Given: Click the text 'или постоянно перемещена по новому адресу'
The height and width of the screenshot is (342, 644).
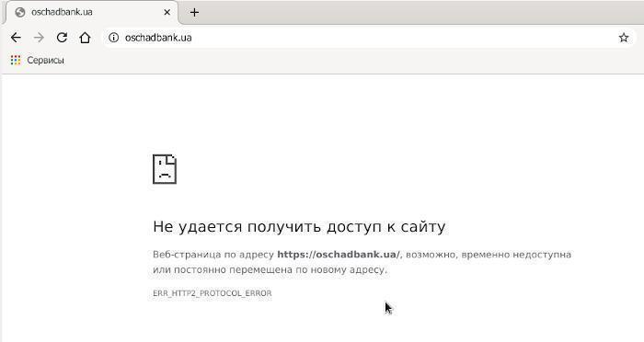Looking at the screenshot, I should coord(270,269).
